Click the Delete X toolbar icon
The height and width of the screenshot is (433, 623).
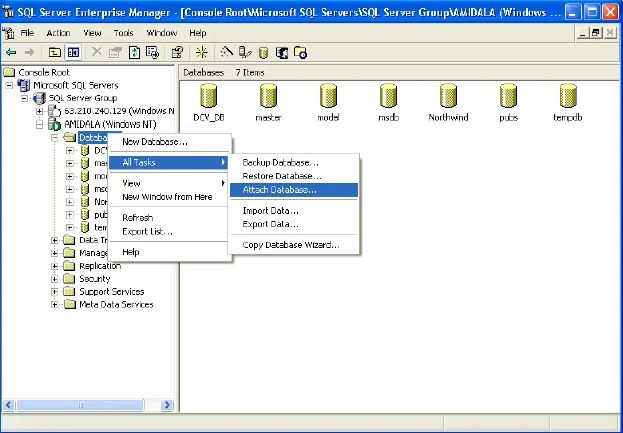pyautogui.click(x=97, y=52)
